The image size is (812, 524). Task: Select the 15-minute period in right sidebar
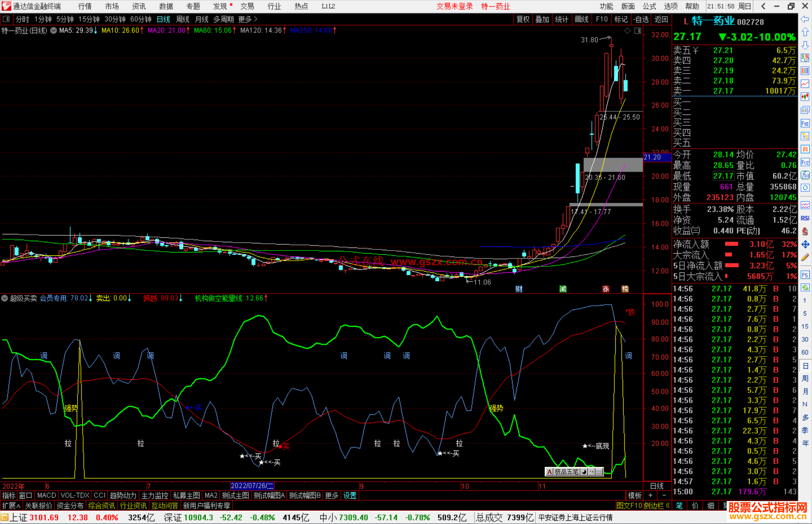pos(804,326)
